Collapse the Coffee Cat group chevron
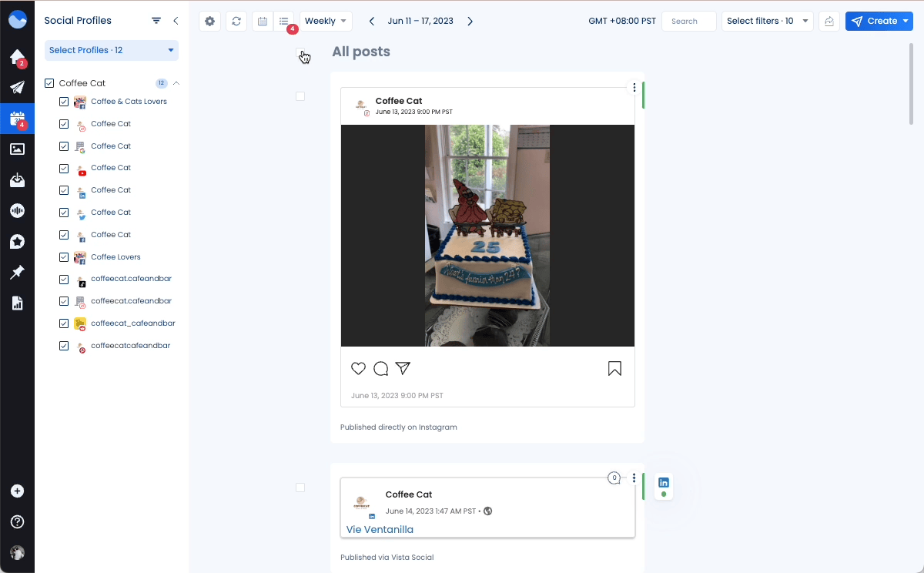924x573 pixels. pyautogui.click(x=176, y=83)
